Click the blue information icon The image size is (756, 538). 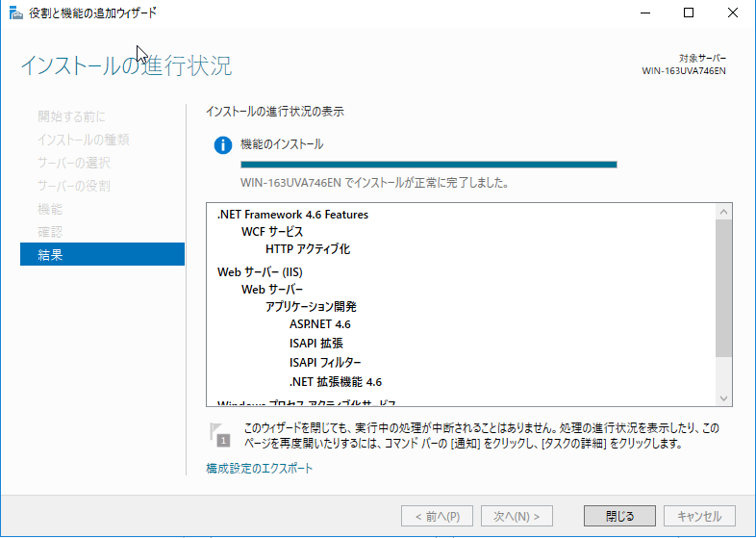point(222,144)
